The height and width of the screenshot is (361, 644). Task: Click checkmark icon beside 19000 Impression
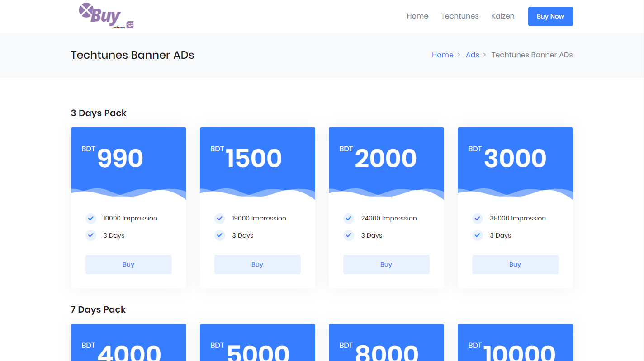(220, 219)
